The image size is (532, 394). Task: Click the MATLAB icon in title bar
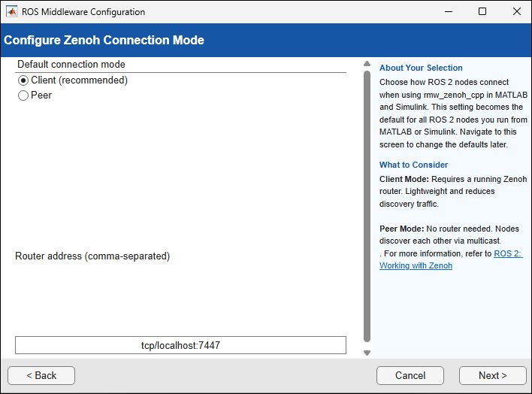(11, 11)
